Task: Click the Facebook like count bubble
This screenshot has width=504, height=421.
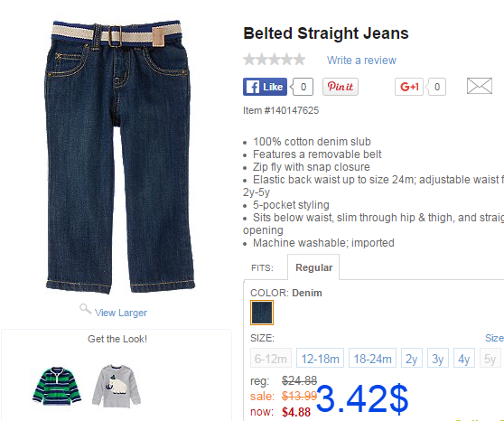Action: click(x=303, y=87)
